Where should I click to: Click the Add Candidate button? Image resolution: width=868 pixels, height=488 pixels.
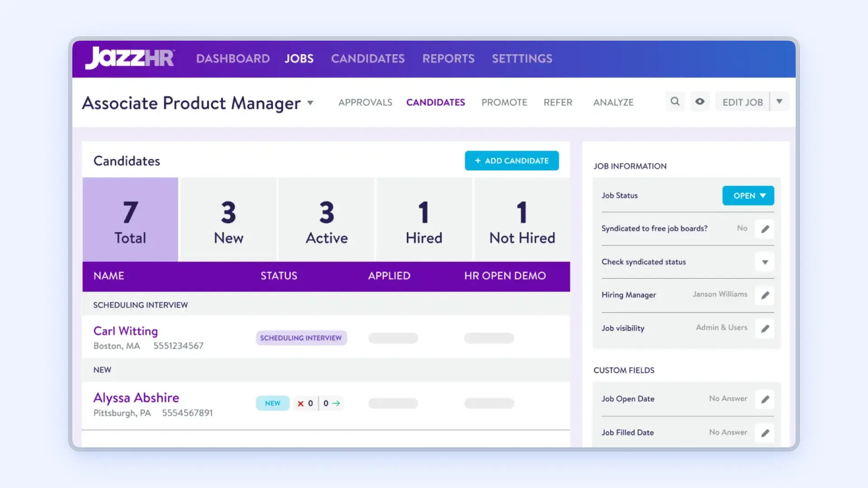[511, 160]
